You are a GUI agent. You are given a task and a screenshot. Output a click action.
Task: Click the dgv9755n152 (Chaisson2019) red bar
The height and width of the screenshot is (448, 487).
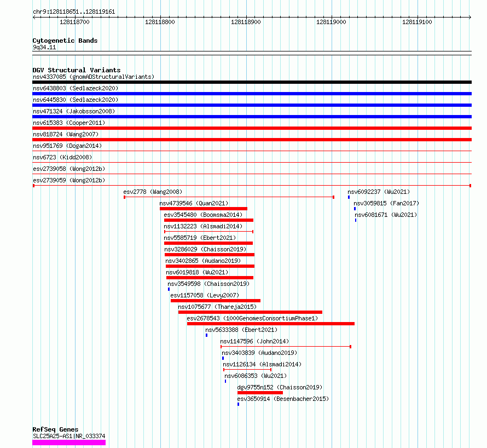click(x=260, y=393)
